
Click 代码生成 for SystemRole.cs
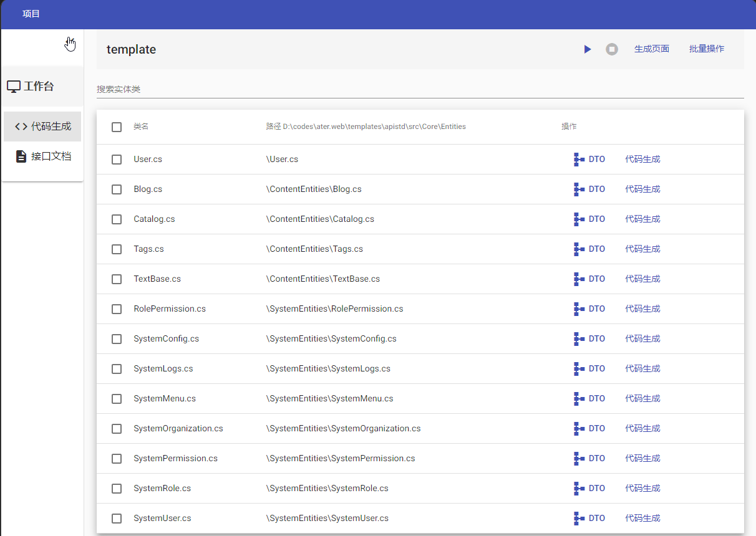click(642, 489)
